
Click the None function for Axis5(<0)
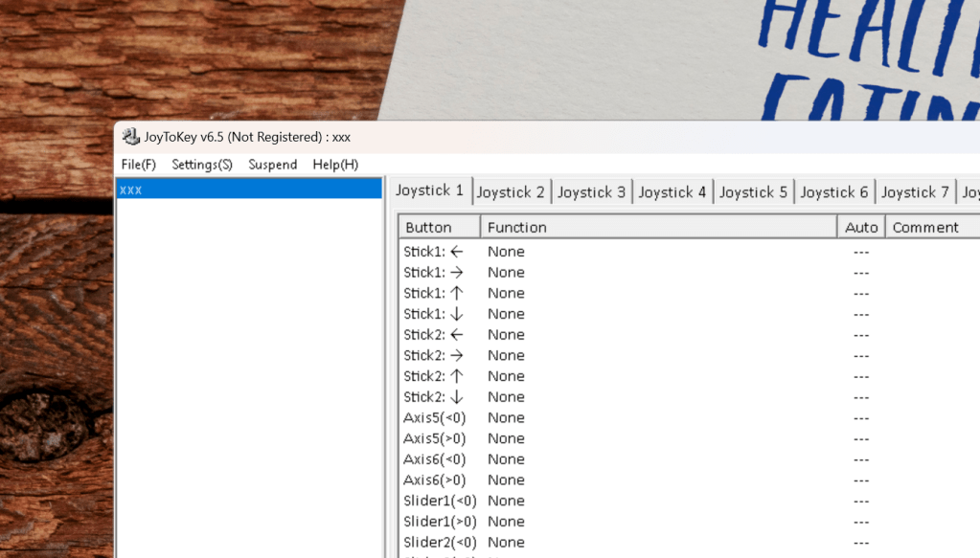pyautogui.click(x=506, y=417)
